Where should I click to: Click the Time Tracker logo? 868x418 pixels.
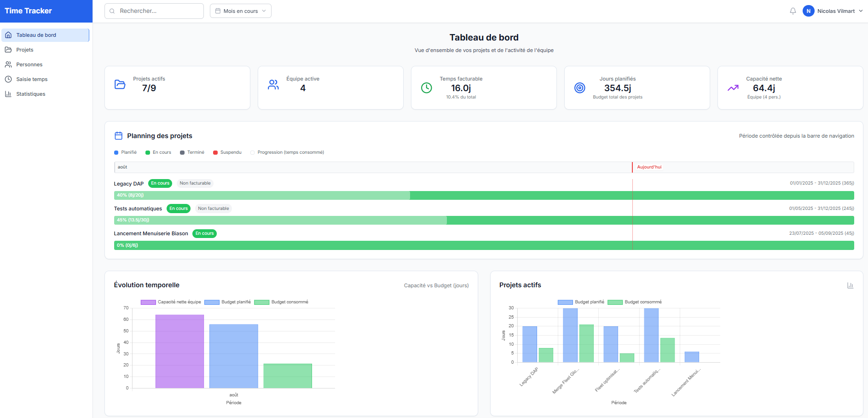coord(28,11)
